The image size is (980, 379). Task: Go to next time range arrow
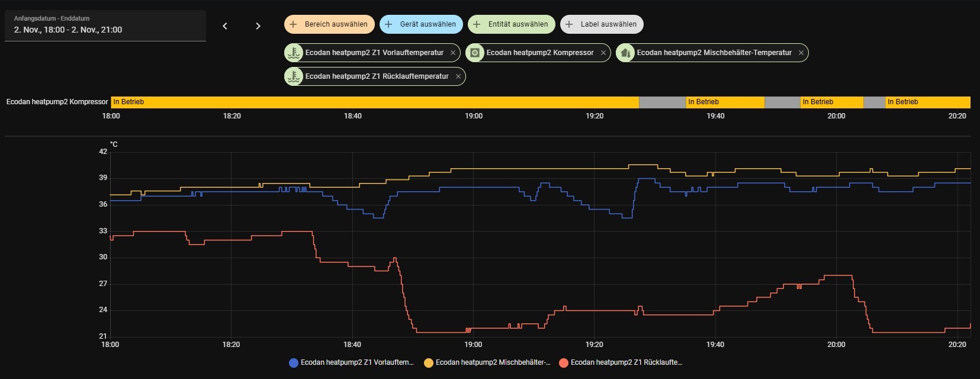[258, 26]
